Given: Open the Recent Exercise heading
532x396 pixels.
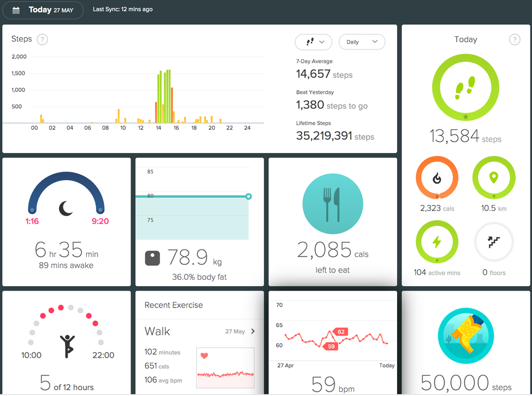Looking at the screenshot, I should pos(174,305).
